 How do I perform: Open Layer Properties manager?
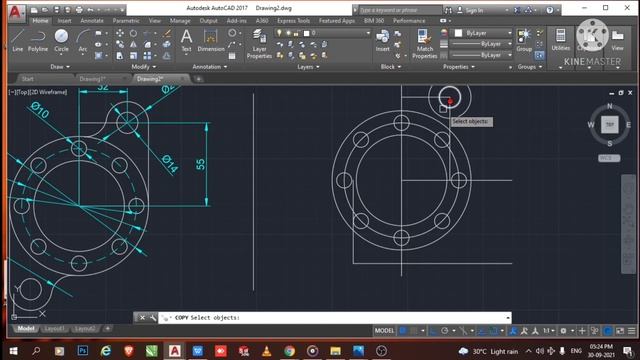click(259, 44)
